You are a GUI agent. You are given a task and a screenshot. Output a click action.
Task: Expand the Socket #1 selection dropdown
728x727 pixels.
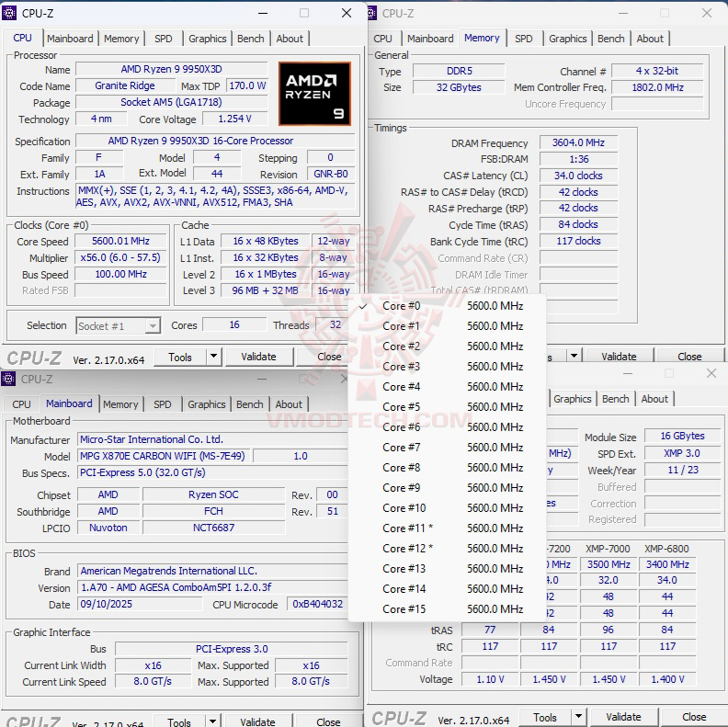click(153, 326)
